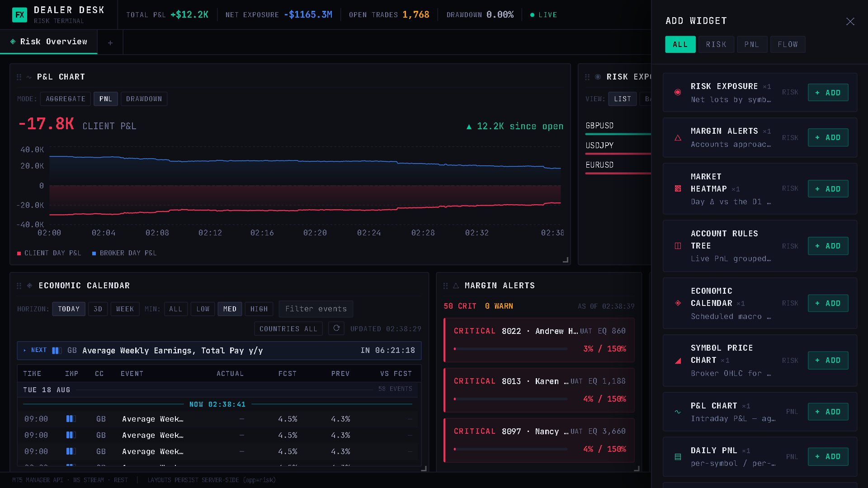
Task: Filter widgets by Risk category
Action: pos(716,44)
